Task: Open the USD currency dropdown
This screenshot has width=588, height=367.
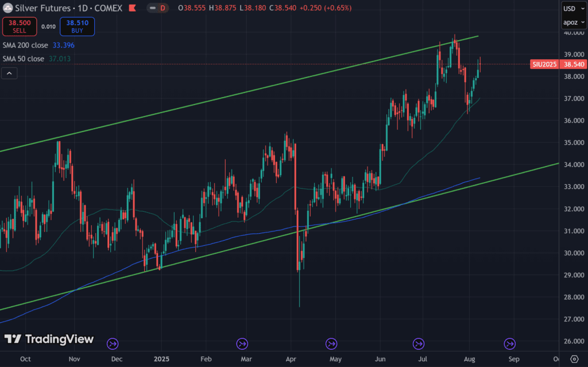Action: [572, 9]
